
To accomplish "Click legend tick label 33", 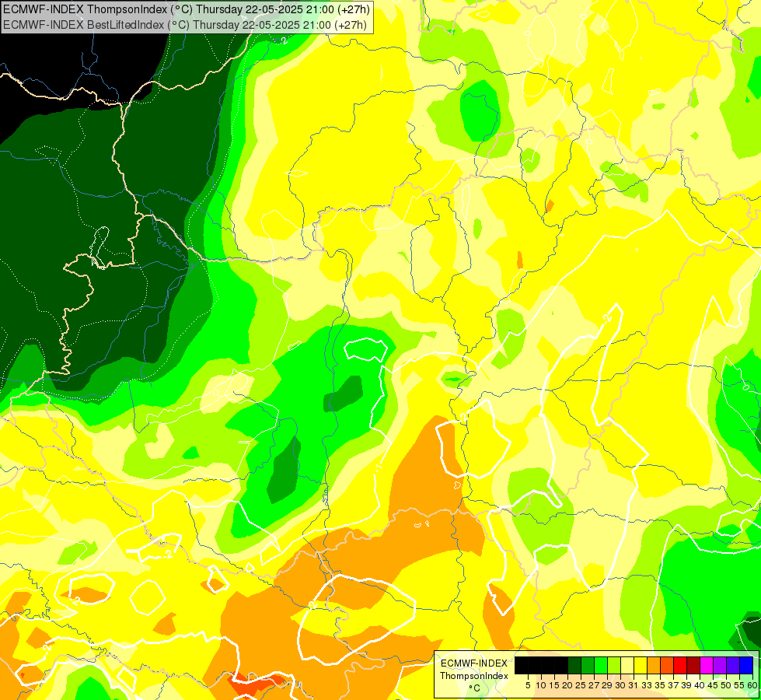I will point(647,685).
